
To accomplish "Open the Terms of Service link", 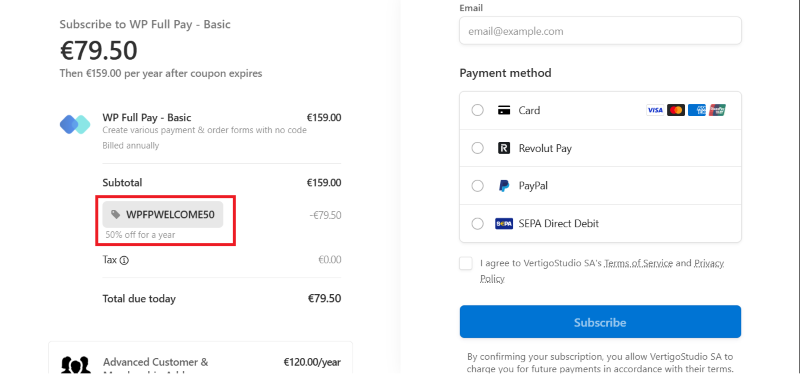I will [x=638, y=263].
